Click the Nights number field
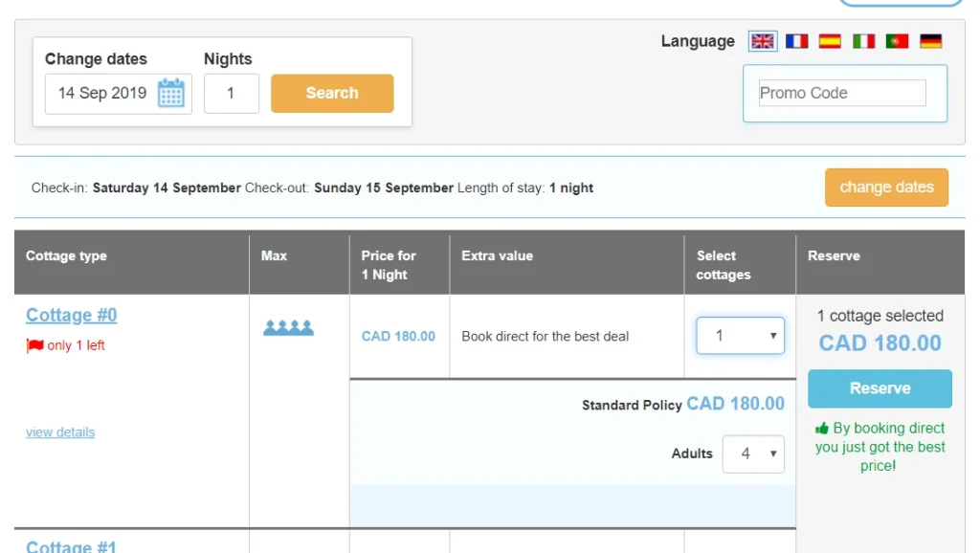Image resolution: width=980 pixels, height=553 pixels. tap(232, 94)
